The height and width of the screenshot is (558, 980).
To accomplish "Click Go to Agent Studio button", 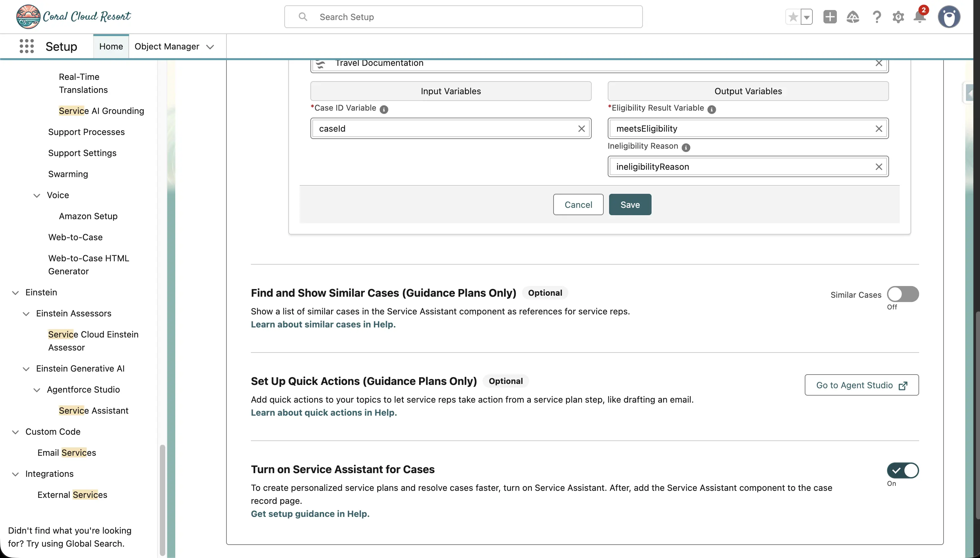I will 862,385.
